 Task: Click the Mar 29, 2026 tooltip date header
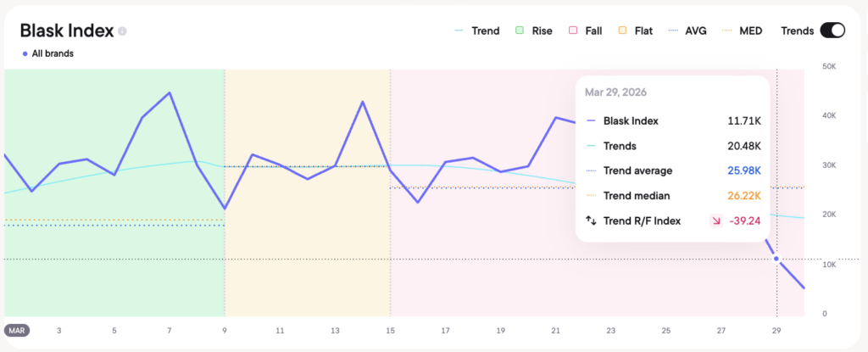click(615, 92)
